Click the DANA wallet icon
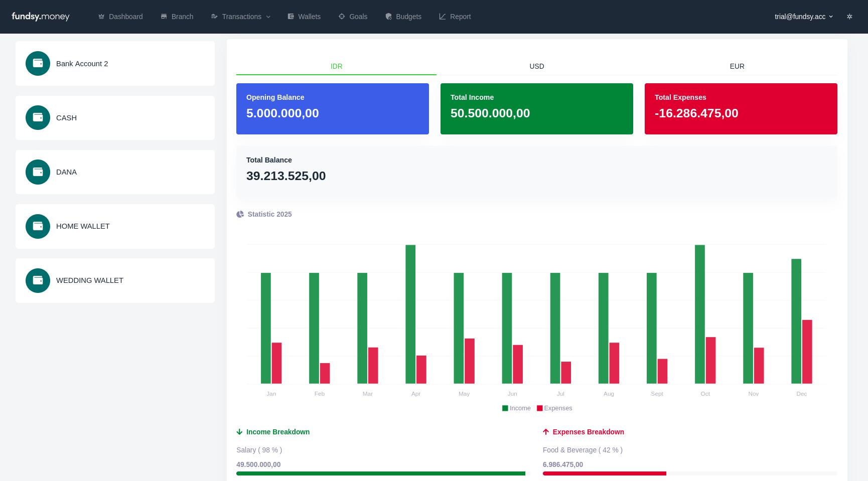Viewport: 868px width, 481px height. (x=38, y=172)
